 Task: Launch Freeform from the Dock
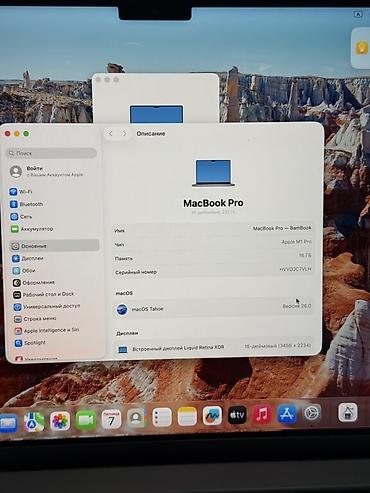pos(212,416)
